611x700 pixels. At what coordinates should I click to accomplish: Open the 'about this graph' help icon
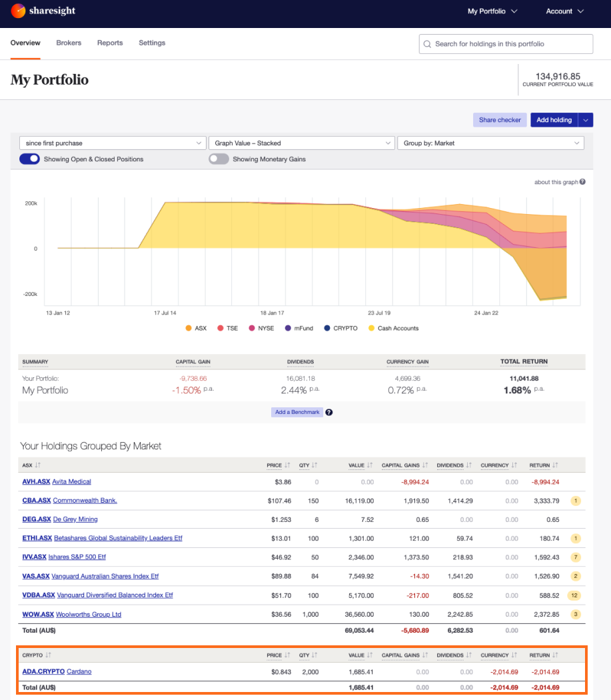(x=582, y=182)
